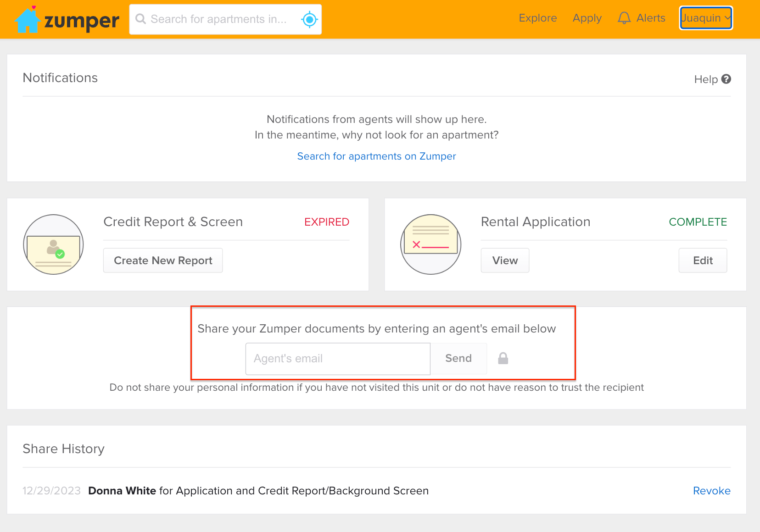Revoke the Donna White share
Image resolution: width=760 pixels, height=532 pixels.
[x=711, y=490]
